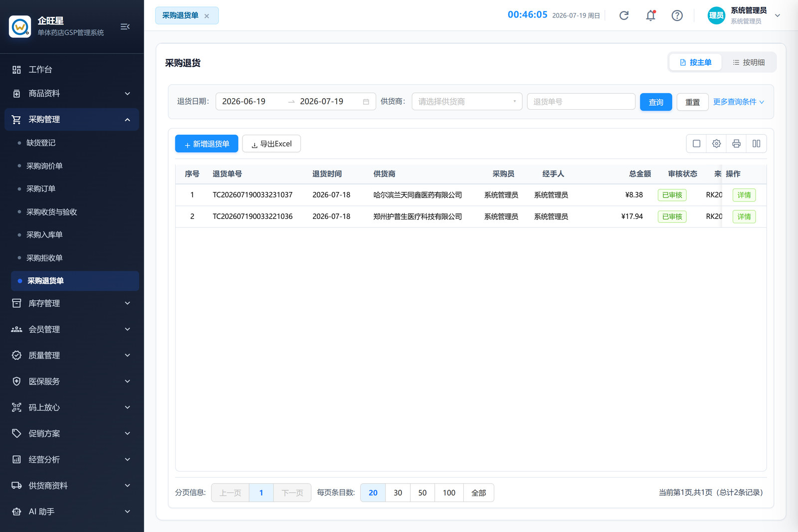This screenshot has width=798, height=532.
Task: Go to page 1 in pagination
Action: (261, 493)
